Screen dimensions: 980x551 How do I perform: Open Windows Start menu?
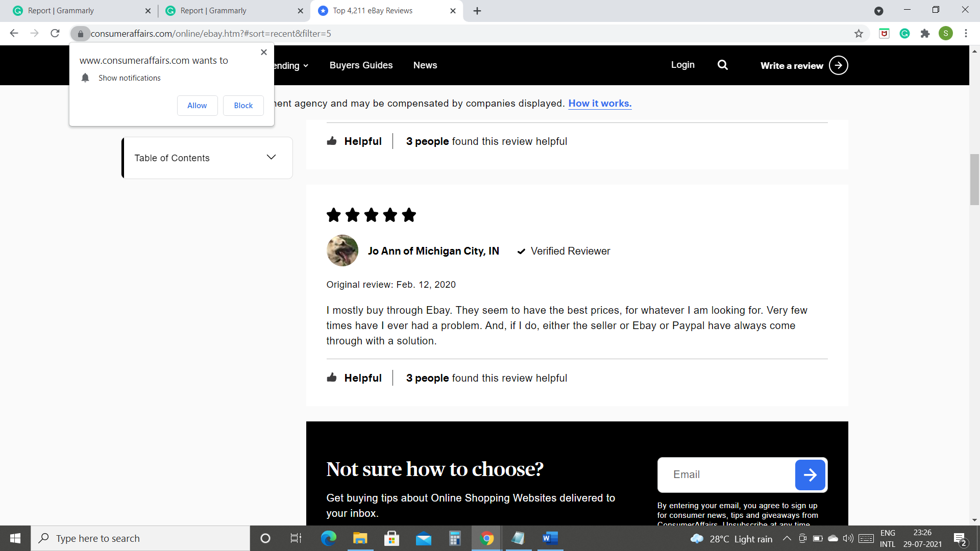tap(15, 538)
